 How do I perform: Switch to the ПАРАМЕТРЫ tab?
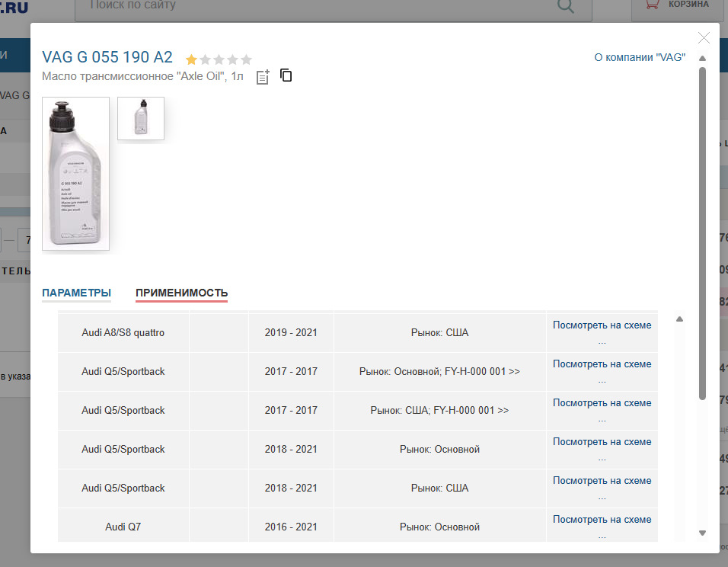(x=77, y=293)
